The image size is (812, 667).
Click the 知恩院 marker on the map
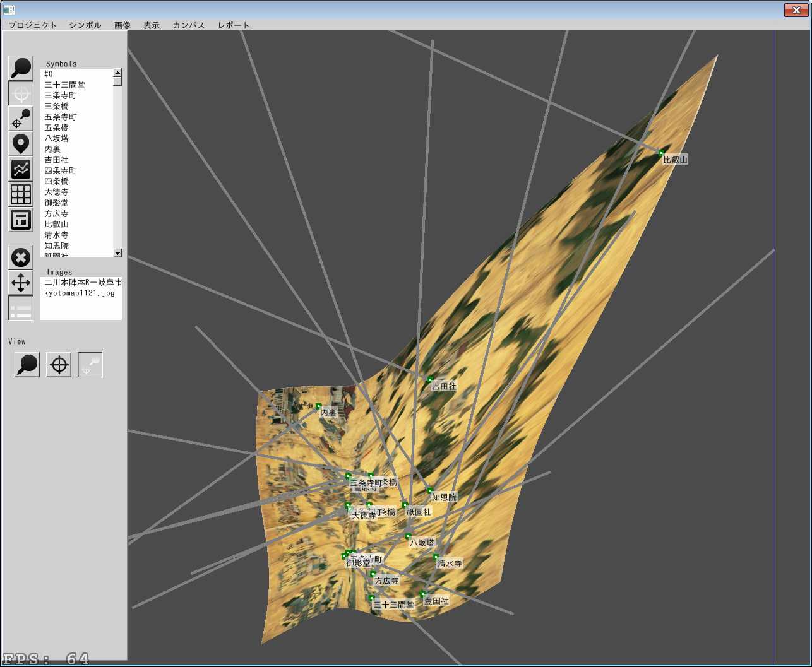click(430, 490)
